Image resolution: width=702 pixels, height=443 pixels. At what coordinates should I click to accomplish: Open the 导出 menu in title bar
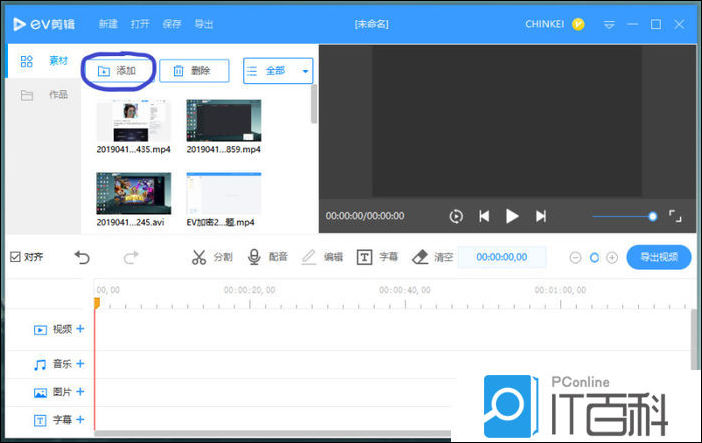(x=203, y=23)
